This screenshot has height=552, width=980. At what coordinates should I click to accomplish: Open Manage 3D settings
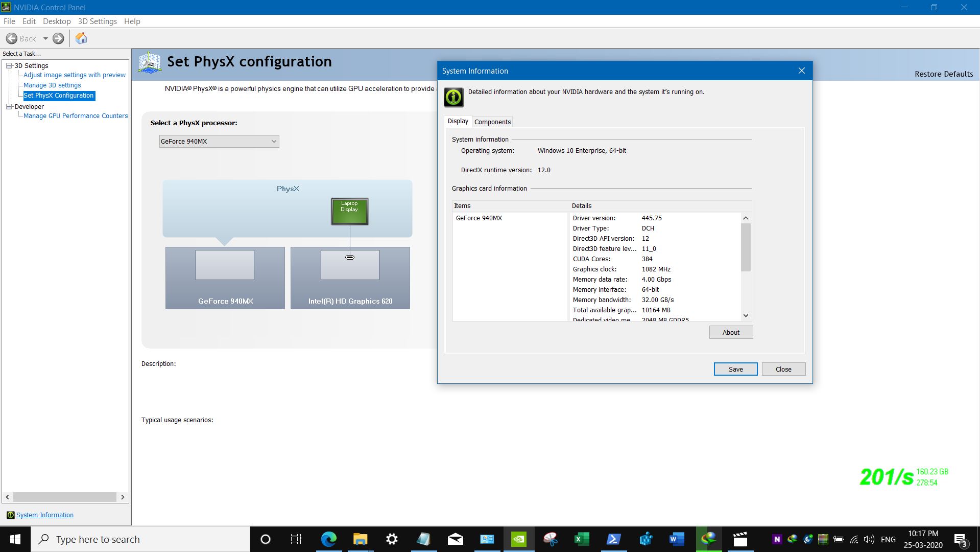click(x=52, y=85)
